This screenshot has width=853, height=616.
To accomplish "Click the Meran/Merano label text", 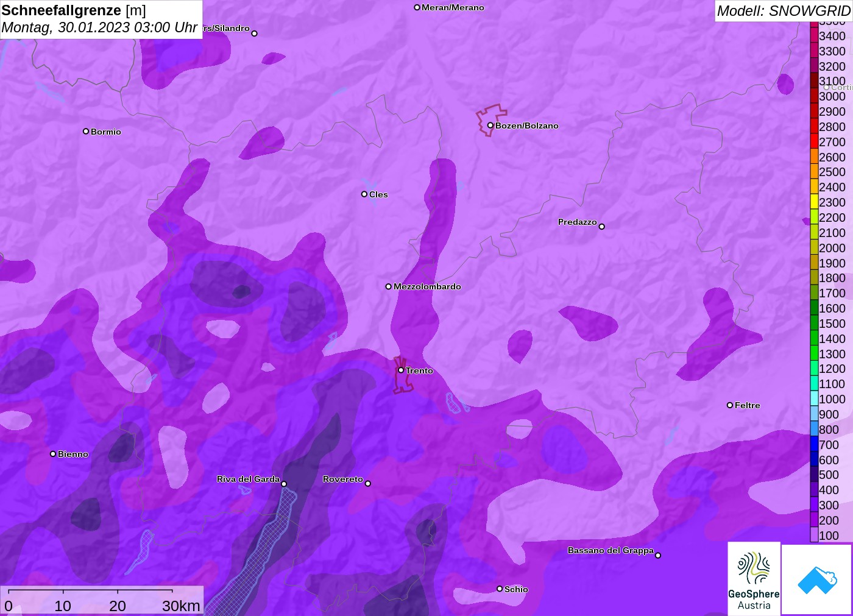I will click(453, 7).
